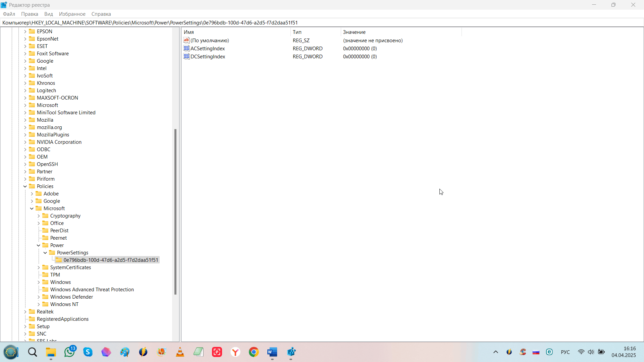The image size is (644, 362).
Task: Open Wi-Fi network tray icon
Action: click(581, 352)
